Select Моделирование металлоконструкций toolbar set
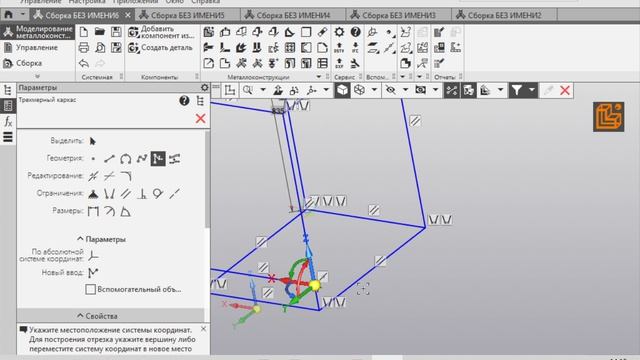This screenshot has height=360, width=640. (x=37, y=32)
